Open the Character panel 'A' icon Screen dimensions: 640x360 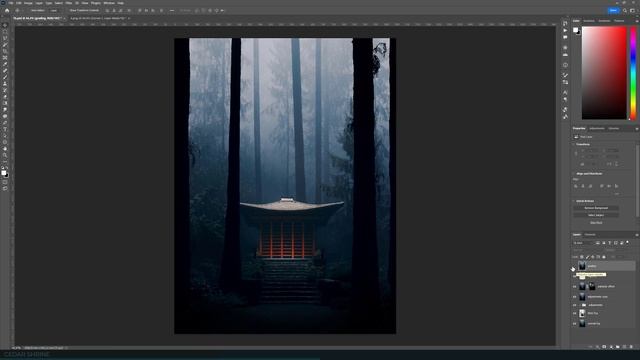(565, 93)
